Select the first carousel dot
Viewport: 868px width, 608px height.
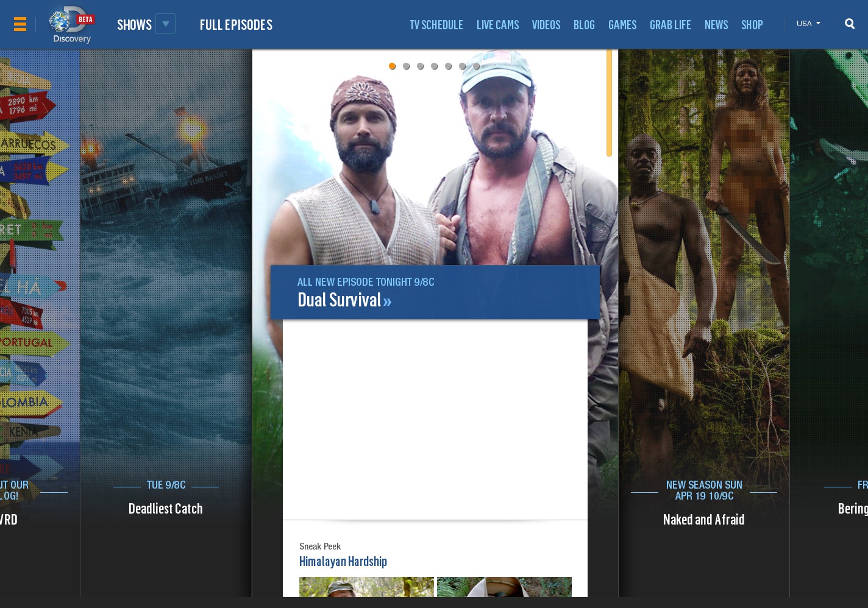tap(393, 66)
